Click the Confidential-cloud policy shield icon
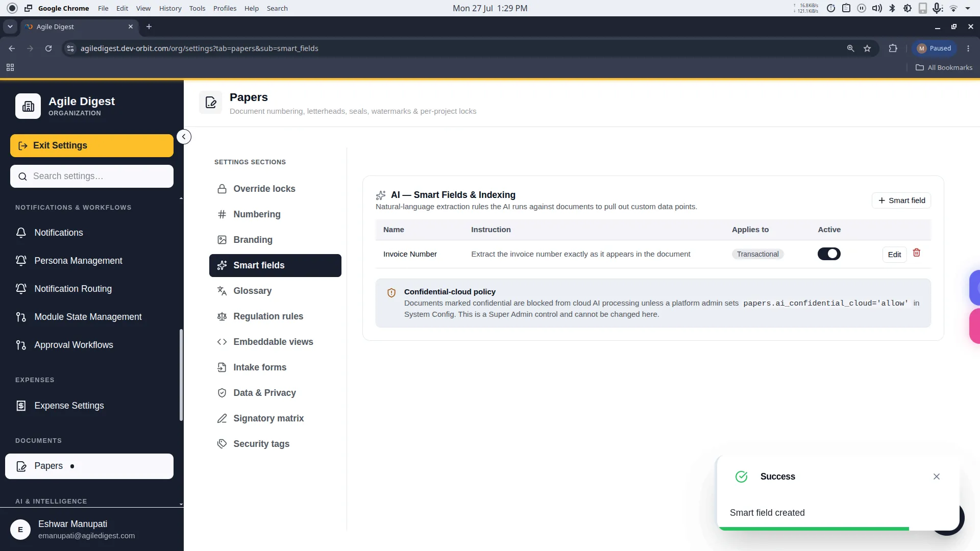The width and height of the screenshot is (980, 551). 391,293
